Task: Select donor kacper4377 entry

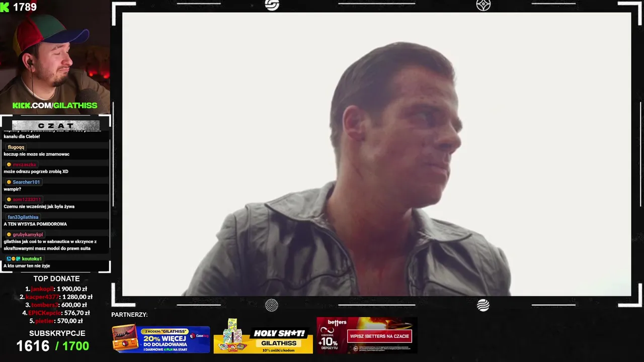Action: [56, 297]
